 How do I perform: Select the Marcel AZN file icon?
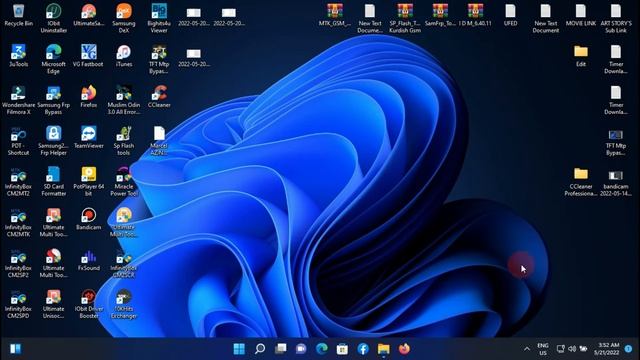point(159,141)
